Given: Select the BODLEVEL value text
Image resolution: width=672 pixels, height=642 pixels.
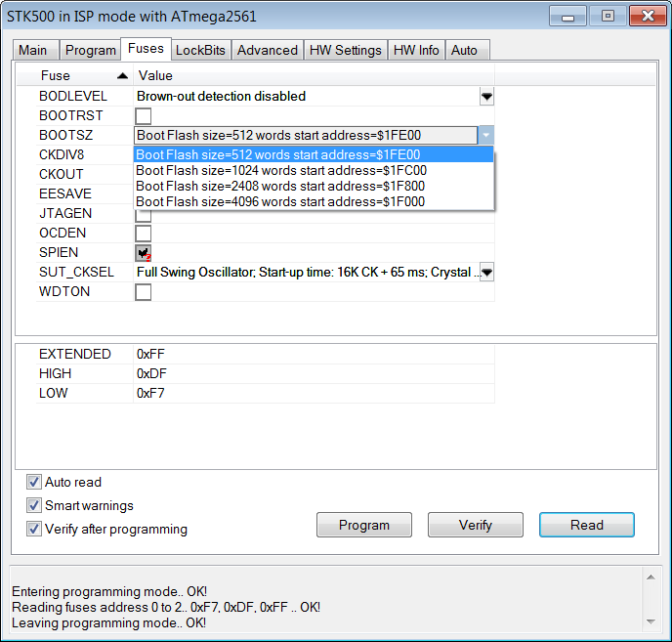Looking at the screenshot, I should click(x=221, y=97).
